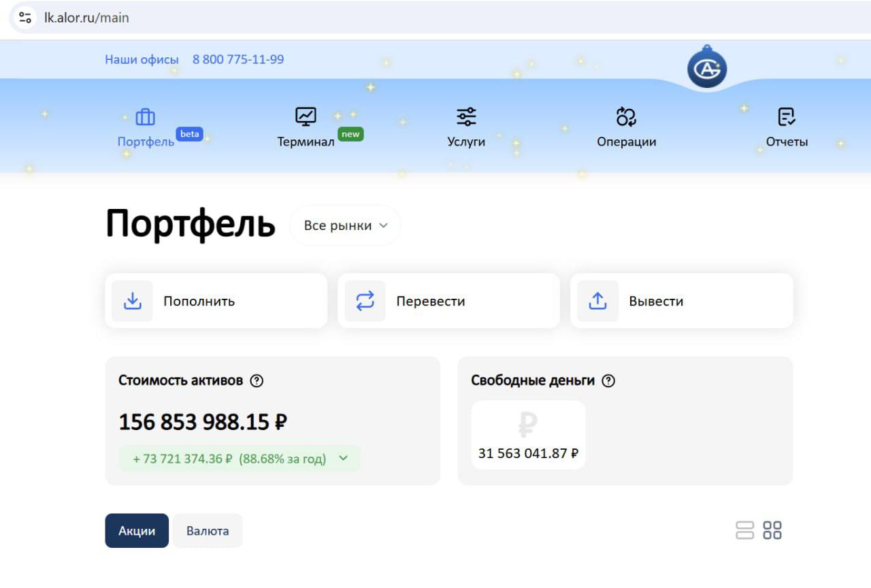This screenshot has width=871, height=588.
Task: Open the Все рынки dropdown
Action: pyautogui.click(x=346, y=225)
